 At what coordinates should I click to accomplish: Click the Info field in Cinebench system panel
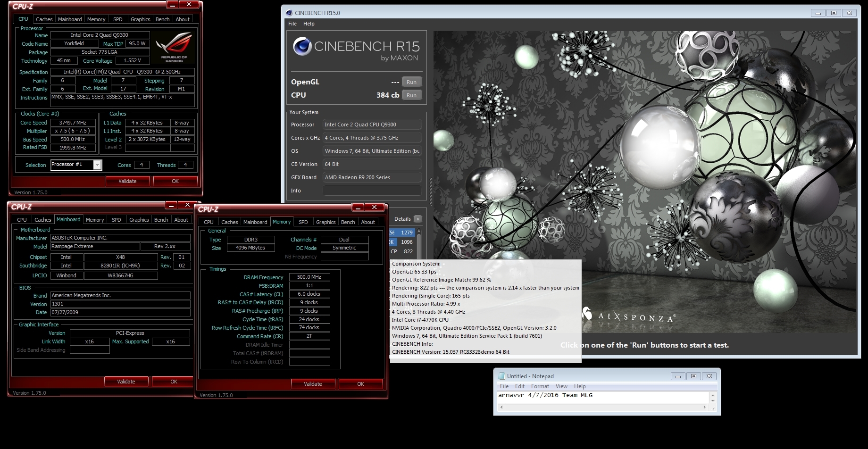(372, 191)
